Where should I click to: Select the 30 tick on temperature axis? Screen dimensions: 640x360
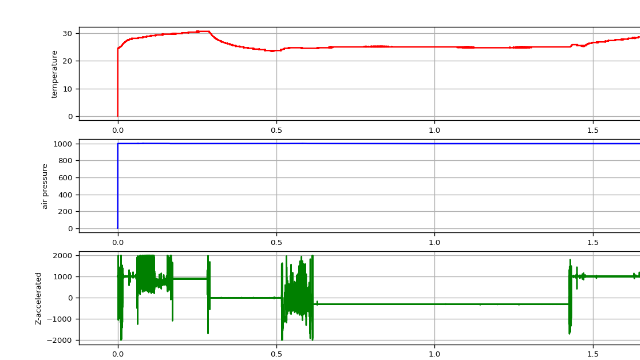pyautogui.click(x=67, y=33)
